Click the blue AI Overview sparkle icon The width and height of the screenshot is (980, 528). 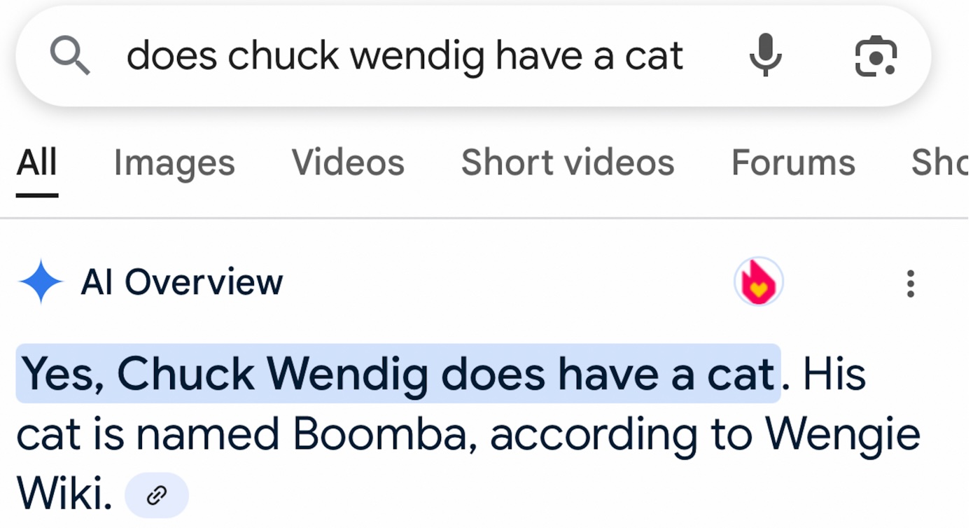point(41,282)
